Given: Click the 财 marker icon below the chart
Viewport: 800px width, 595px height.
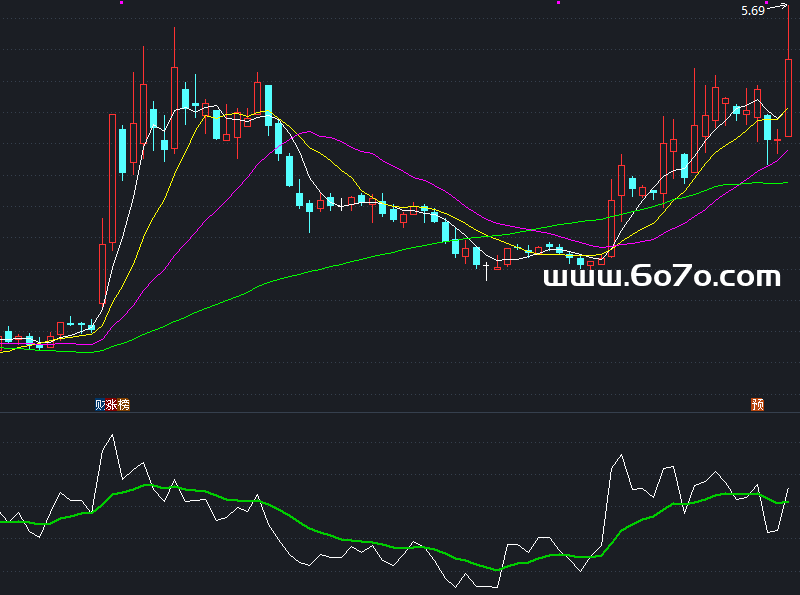Looking at the screenshot, I should point(100,405).
